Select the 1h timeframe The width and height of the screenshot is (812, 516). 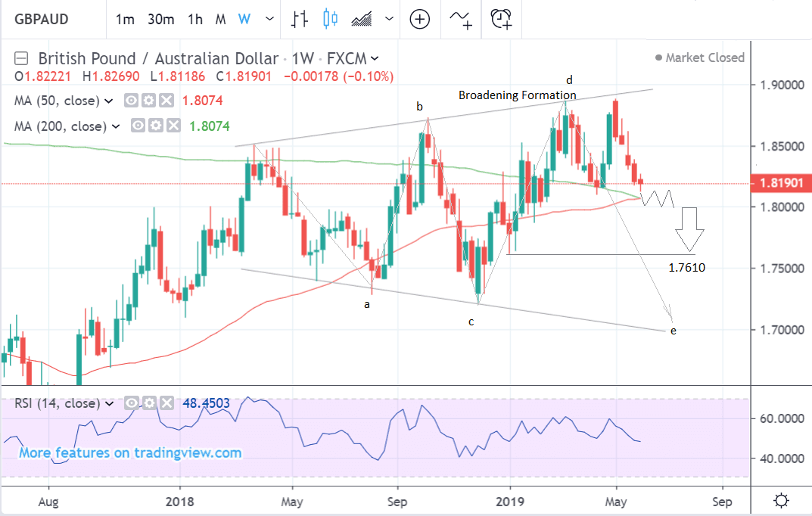click(x=195, y=19)
